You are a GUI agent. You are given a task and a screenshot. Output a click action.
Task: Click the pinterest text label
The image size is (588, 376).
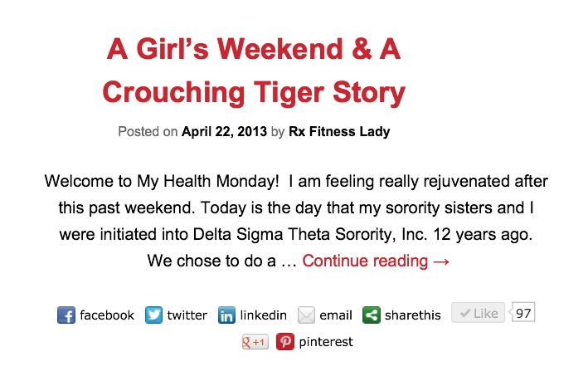(326, 342)
